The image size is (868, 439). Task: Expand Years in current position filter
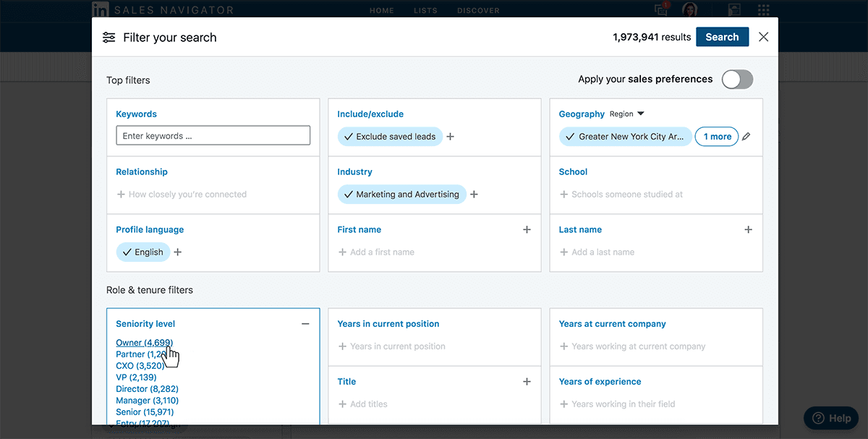point(391,346)
